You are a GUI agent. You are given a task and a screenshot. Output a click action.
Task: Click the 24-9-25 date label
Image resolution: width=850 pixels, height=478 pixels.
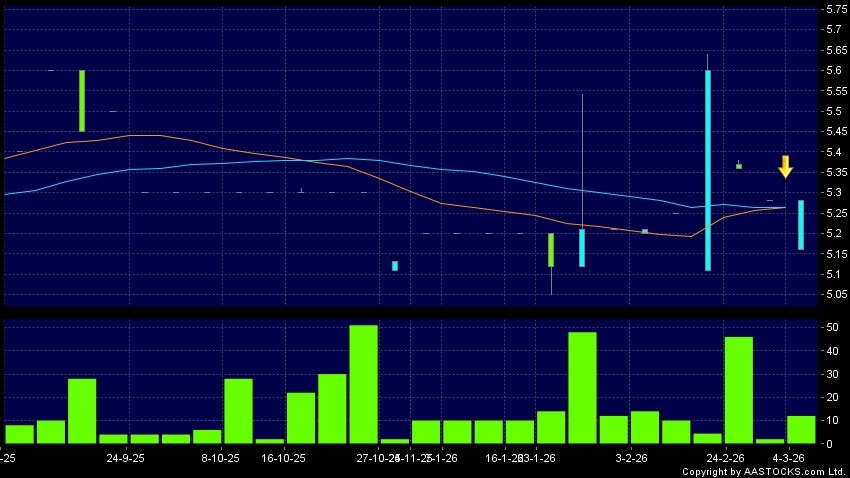tap(126, 458)
